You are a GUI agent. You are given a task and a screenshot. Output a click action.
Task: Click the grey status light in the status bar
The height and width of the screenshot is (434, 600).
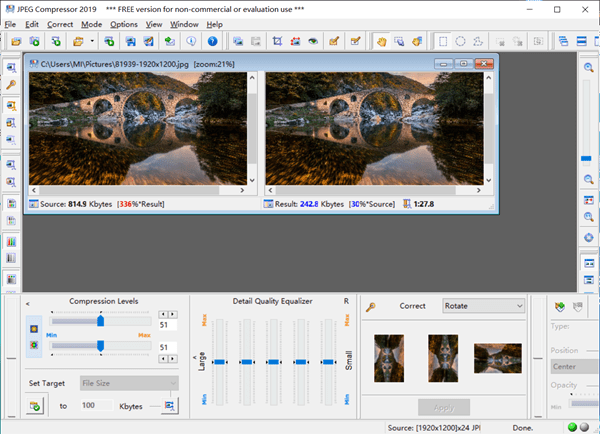pos(584,427)
